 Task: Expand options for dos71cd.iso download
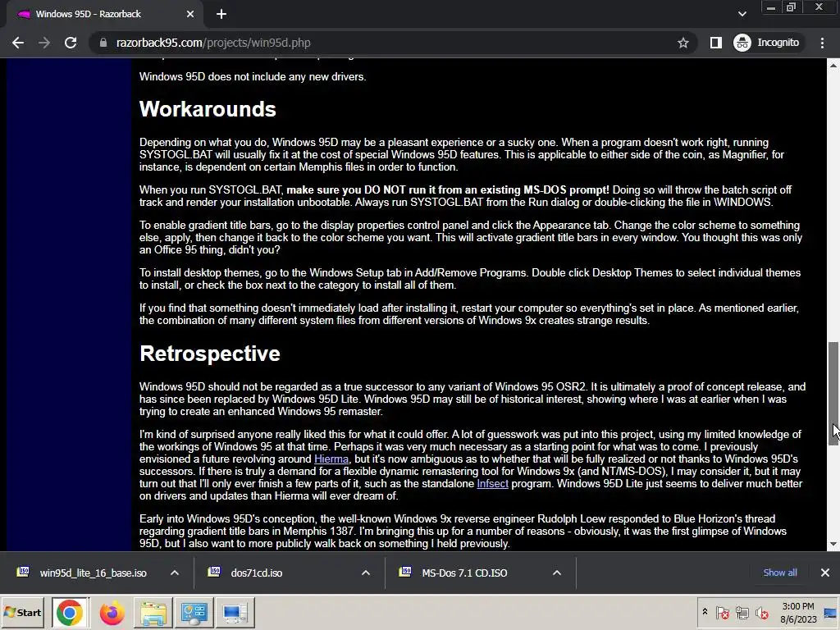click(366, 573)
